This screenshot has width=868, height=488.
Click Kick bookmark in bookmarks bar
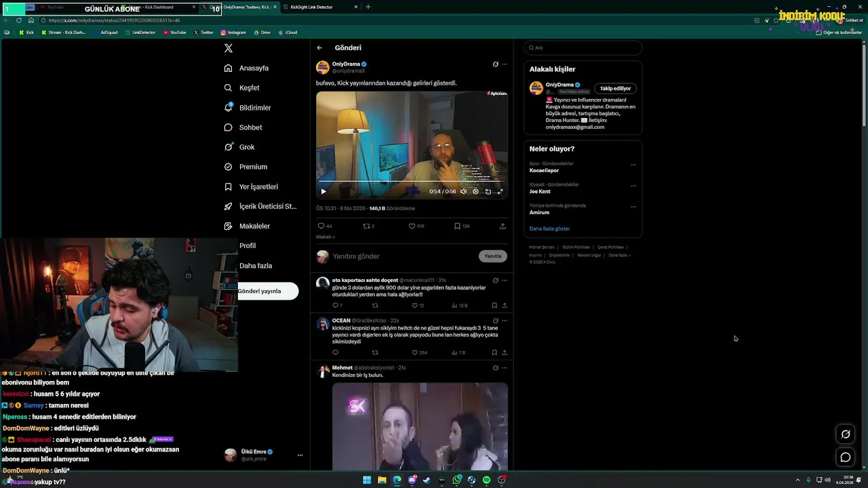[26, 33]
